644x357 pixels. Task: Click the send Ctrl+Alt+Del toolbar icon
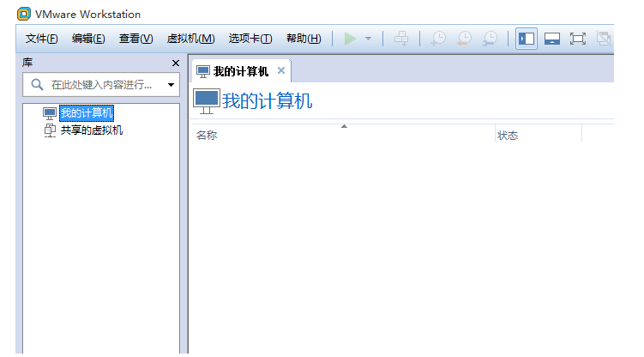tap(401, 39)
